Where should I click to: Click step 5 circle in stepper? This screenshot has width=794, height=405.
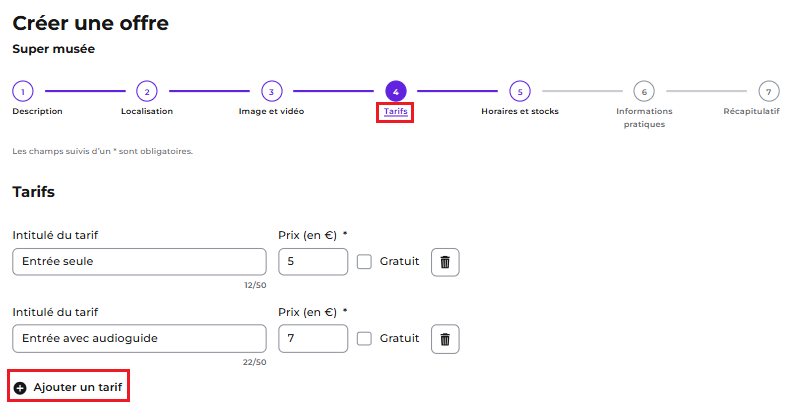520,92
